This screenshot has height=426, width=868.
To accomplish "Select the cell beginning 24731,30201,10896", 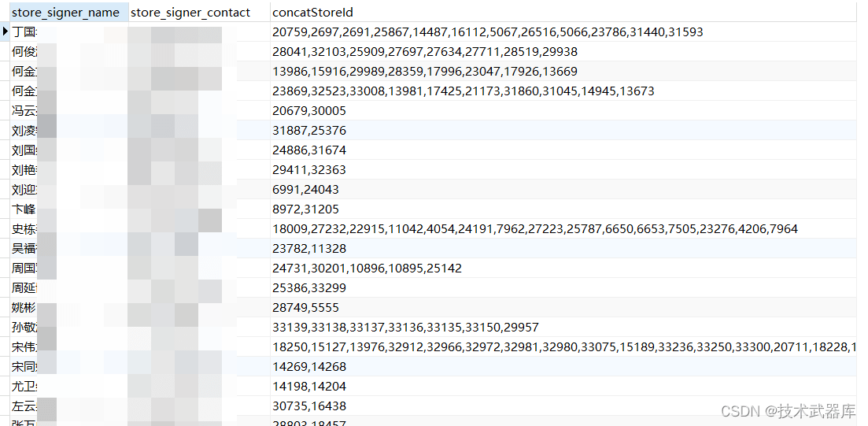I will pos(563,268).
